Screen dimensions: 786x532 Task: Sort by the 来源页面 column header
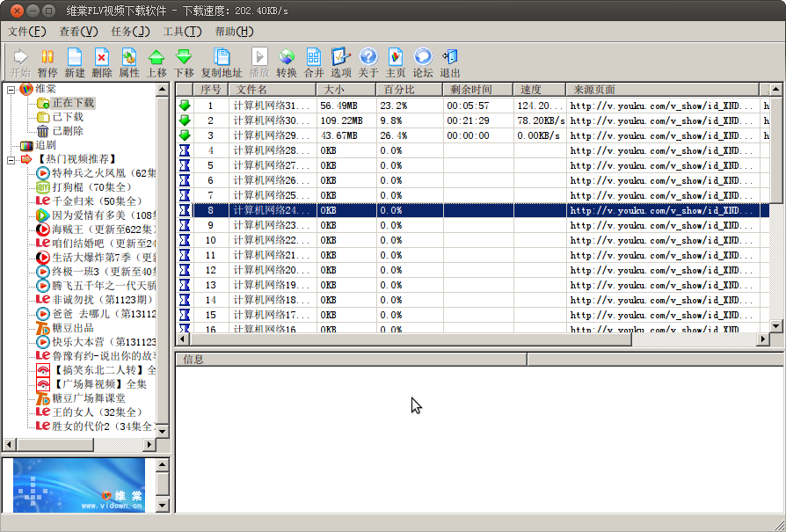[663, 90]
